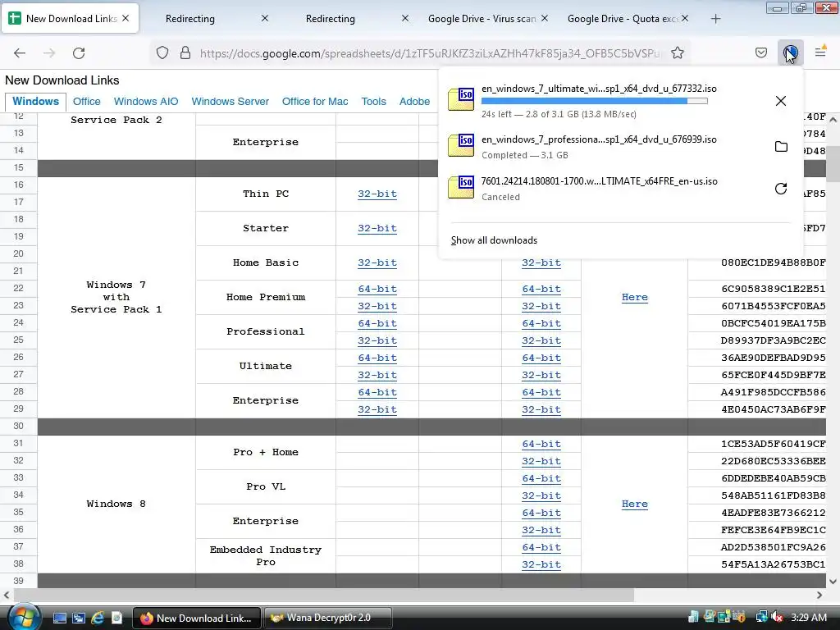Reload the current page

click(79, 52)
